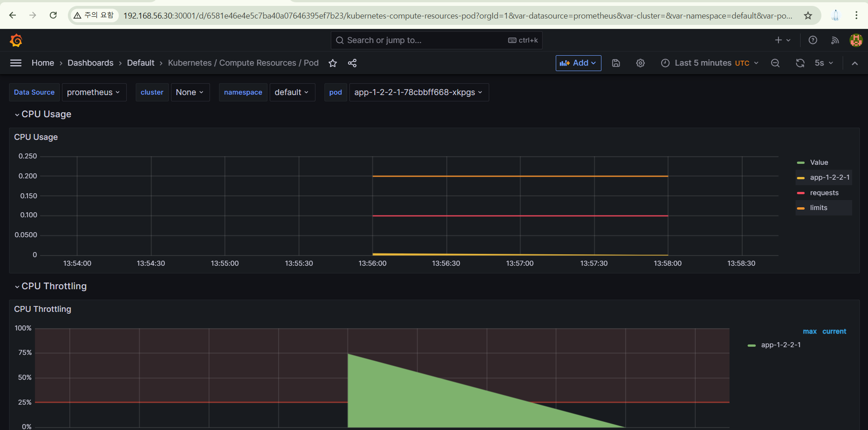868x430 pixels.
Task: Open the news RSS feed icon
Action: coord(835,40)
